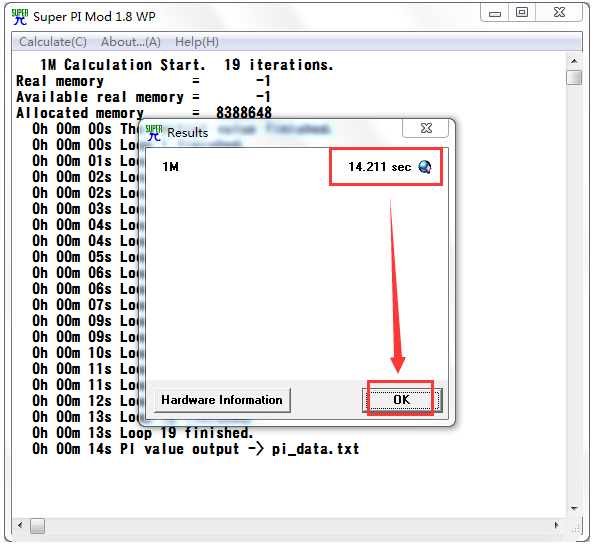Open the Help(H) menu

197,42
